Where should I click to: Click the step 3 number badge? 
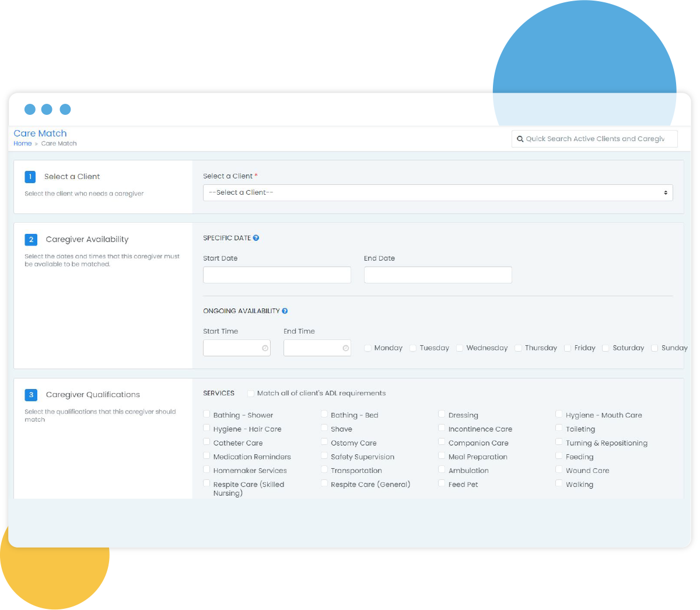[31, 395]
